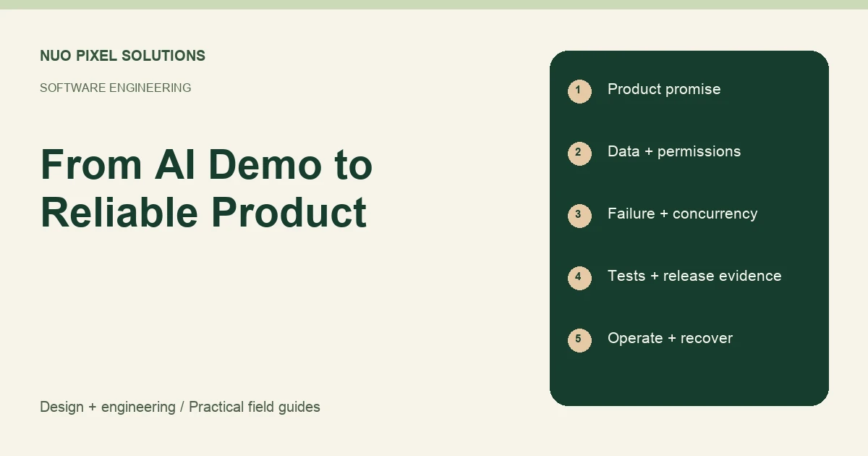Screen dimensions: 868x456
Task: Click the slash separator in the footer
Action: [182, 407]
